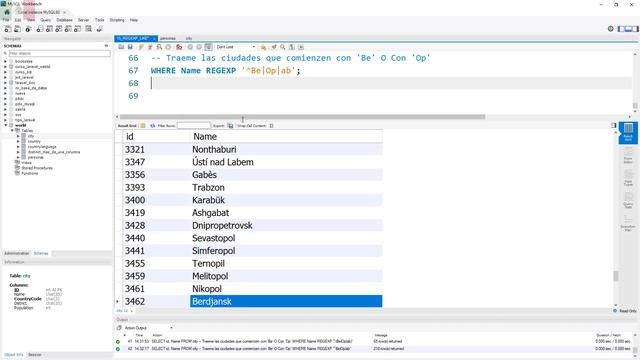The width and height of the screenshot is (640, 360).
Task: Save the script in query editor
Action: [x=130, y=47]
